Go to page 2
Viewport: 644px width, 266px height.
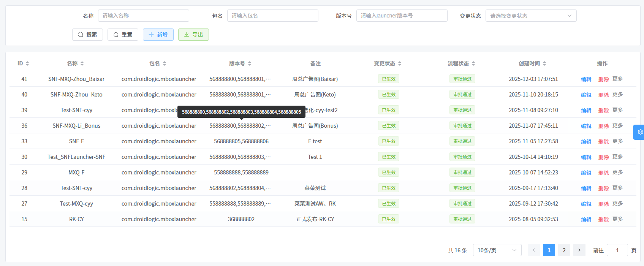564,250
